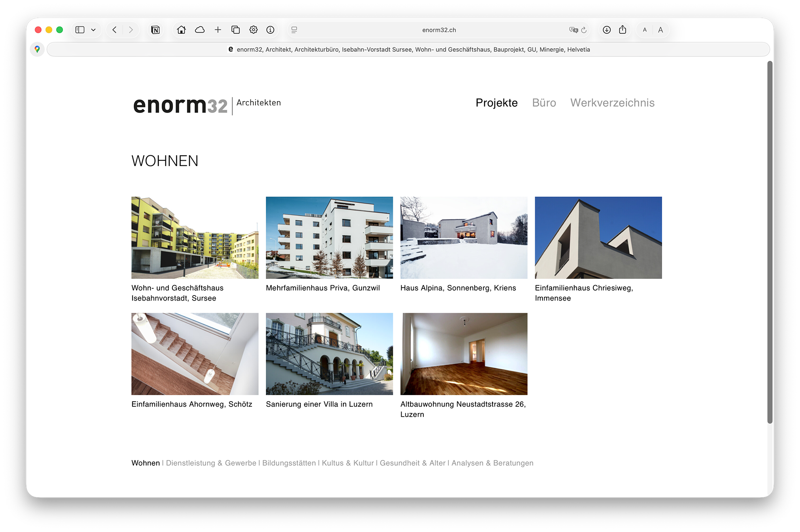The width and height of the screenshot is (800, 532).
Task: Click the Home toolbar icon
Action: (x=181, y=30)
